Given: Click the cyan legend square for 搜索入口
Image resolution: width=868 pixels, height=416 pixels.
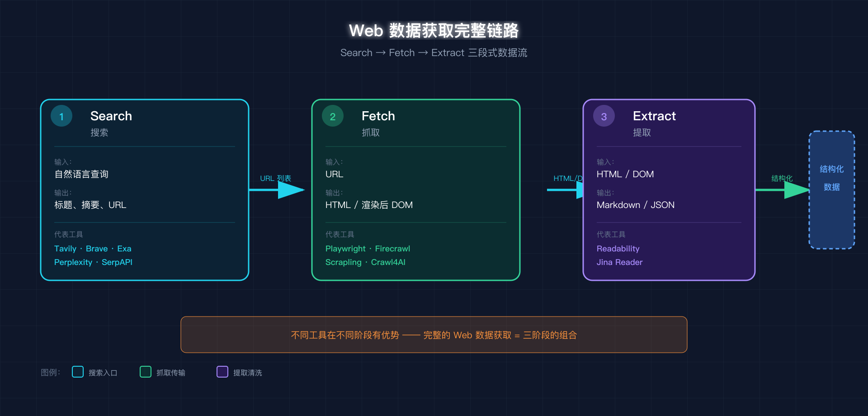Looking at the screenshot, I should (x=78, y=372).
